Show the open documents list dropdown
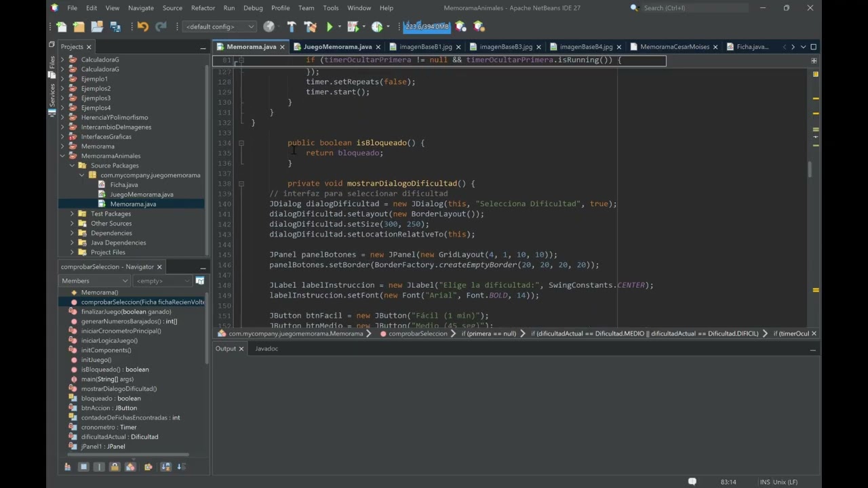This screenshot has width=868, height=488. (803, 47)
